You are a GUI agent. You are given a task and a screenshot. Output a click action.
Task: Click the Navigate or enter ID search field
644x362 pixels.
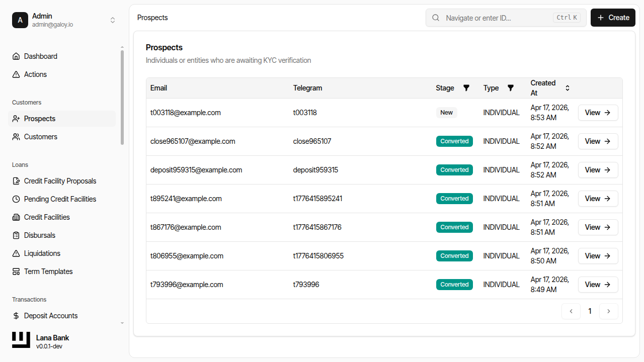(x=498, y=18)
